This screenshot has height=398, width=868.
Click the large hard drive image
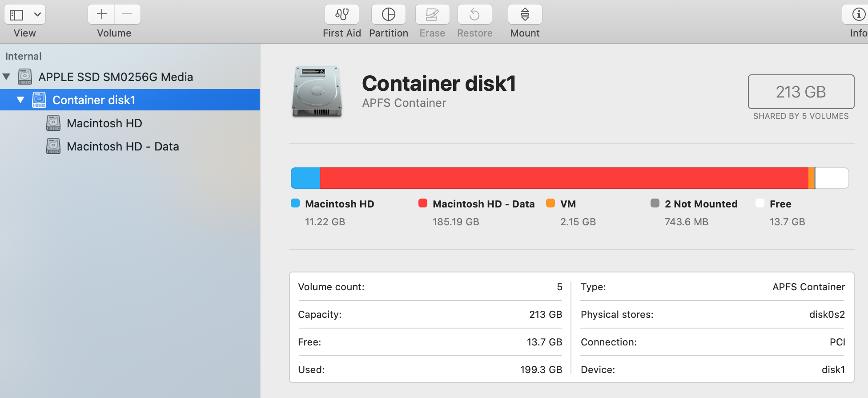[x=317, y=92]
